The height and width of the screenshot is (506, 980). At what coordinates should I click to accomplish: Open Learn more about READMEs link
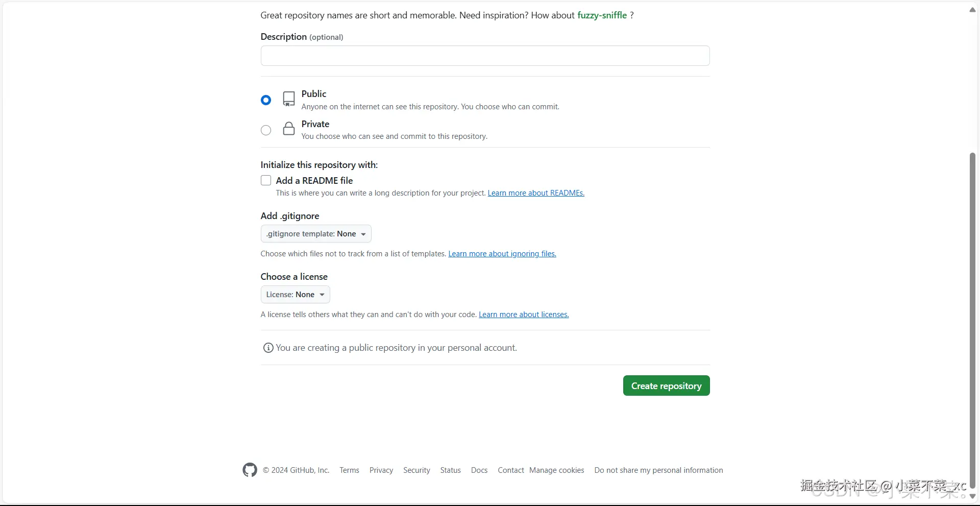pyautogui.click(x=536, y=193)
